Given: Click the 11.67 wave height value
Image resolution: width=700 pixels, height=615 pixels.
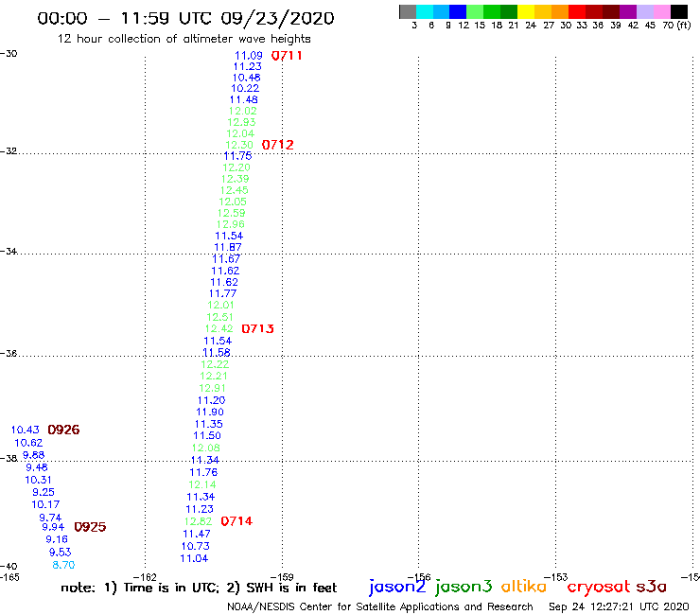Looking at the screenshot, I should click(226, 259).
